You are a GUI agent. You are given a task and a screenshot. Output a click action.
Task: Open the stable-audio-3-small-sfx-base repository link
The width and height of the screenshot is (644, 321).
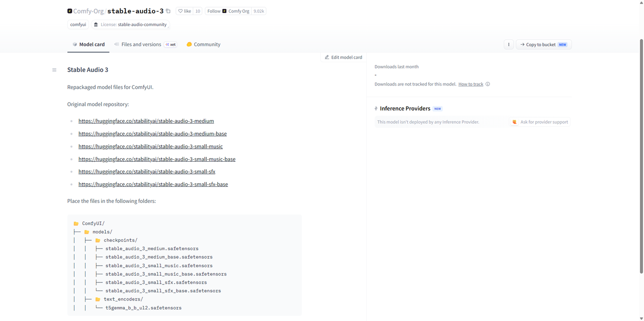click(153, 184)
